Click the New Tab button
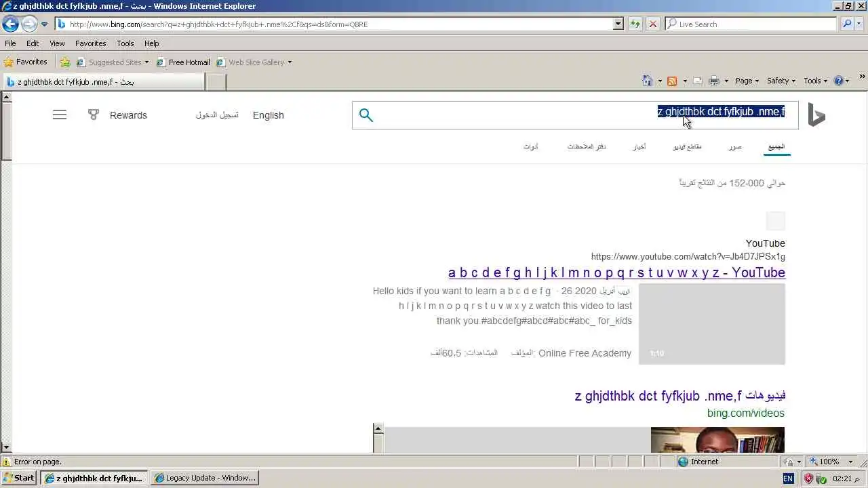Image resolution: width=868 pixels, height=488 pixels. [216, 82]
